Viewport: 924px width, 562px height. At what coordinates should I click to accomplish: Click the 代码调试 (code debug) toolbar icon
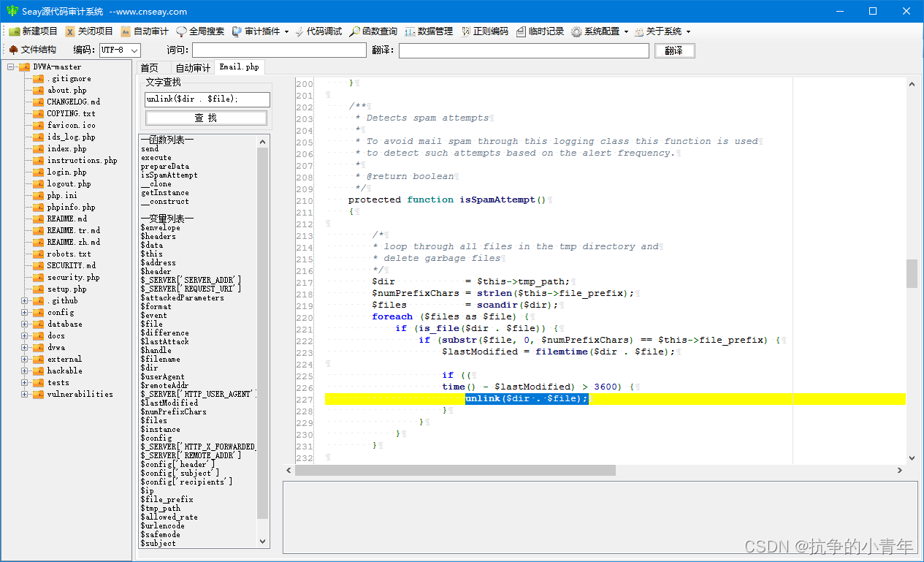[299, 31]
